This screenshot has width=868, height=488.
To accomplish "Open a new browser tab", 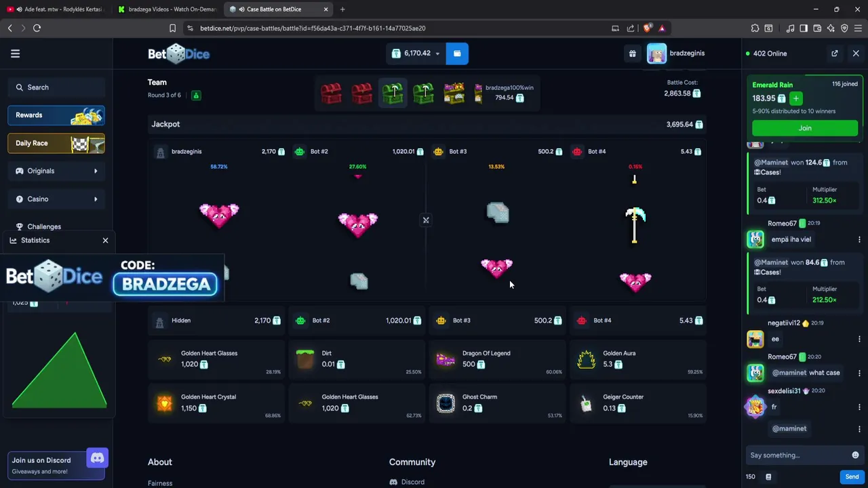I will pyautogui.click(x=342, y=9).
